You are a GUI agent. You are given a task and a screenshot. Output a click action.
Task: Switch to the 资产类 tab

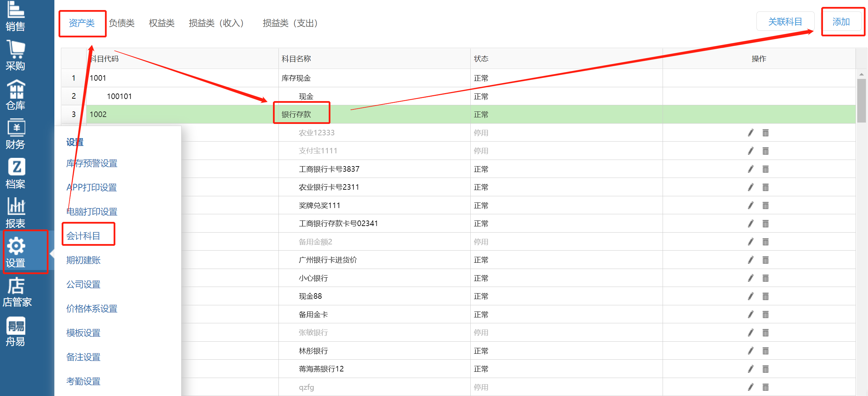coord(82,23)
